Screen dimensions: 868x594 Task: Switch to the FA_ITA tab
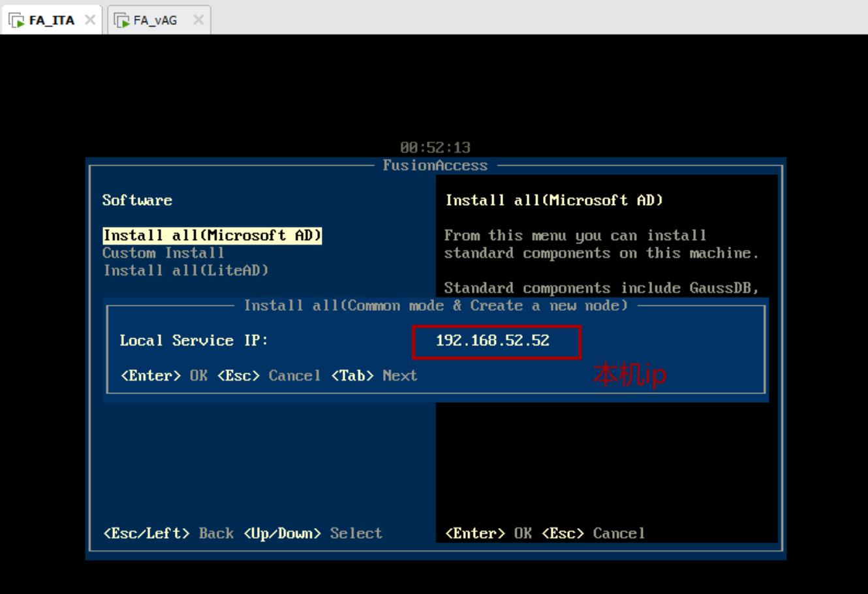(x=52, y=20)
